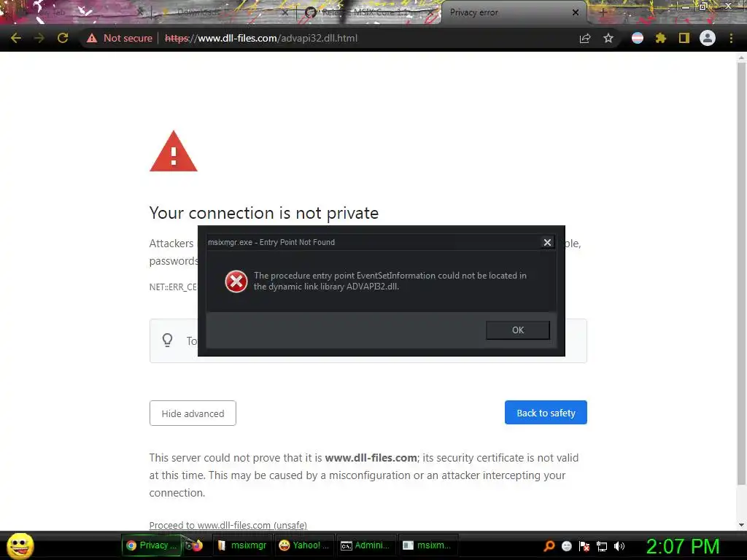Bookmark this page with the star icon

608,38
